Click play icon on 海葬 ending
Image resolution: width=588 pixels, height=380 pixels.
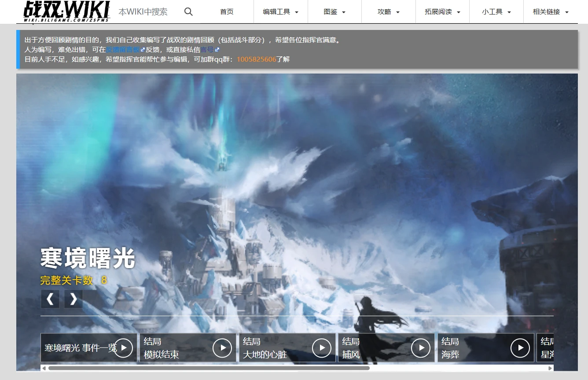coord(520,348)
